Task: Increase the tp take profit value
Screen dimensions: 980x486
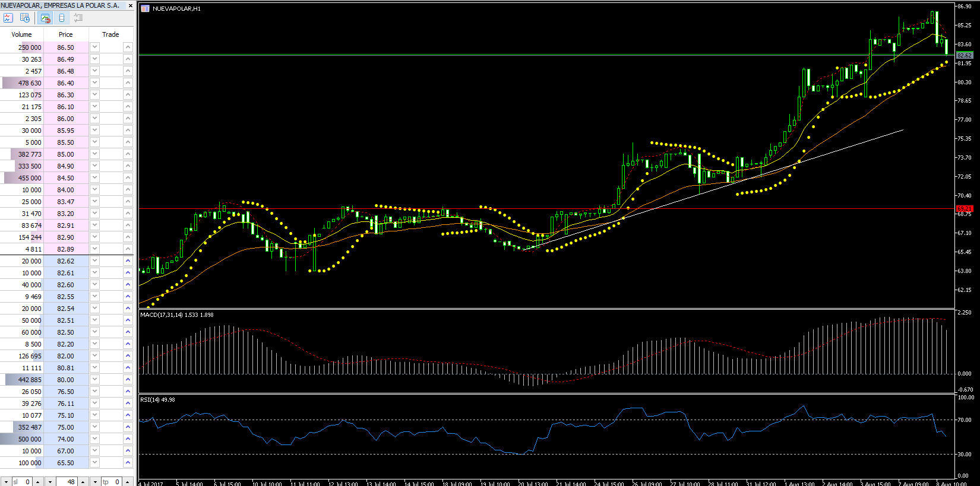Action: click(x=128, y=482)
